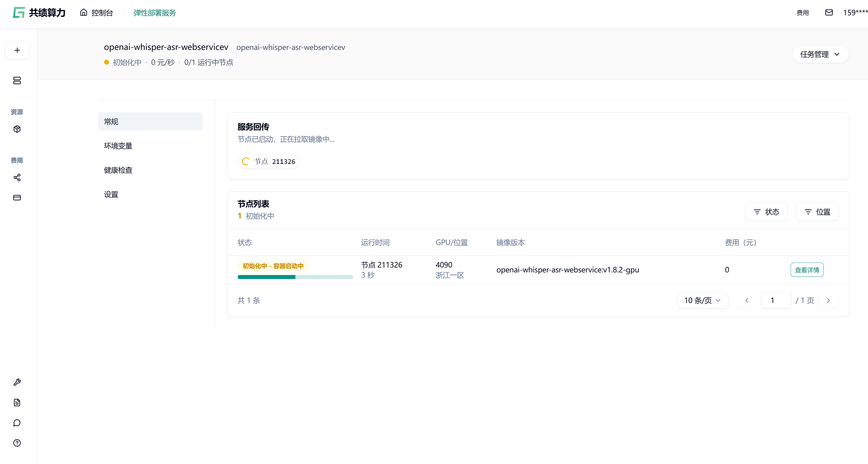868x464 pixels.
Task: Click the page number input field
Action: pos(776,300)
